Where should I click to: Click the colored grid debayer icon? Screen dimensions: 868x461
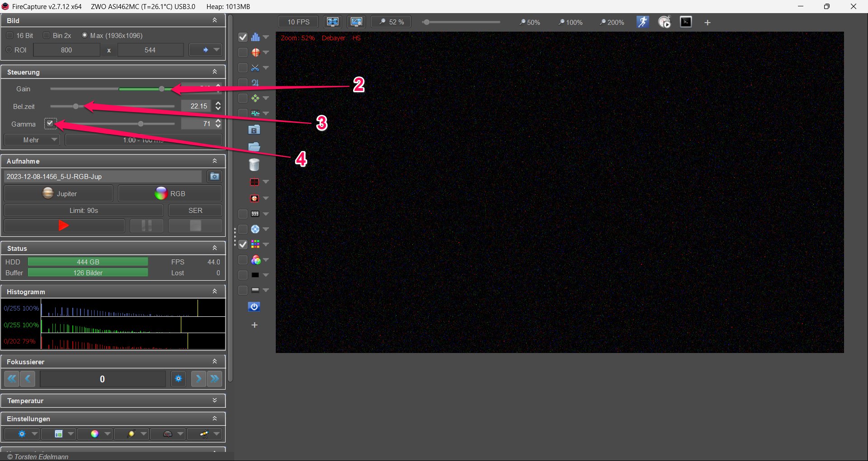pyautogui.click(x=255, y=245)
